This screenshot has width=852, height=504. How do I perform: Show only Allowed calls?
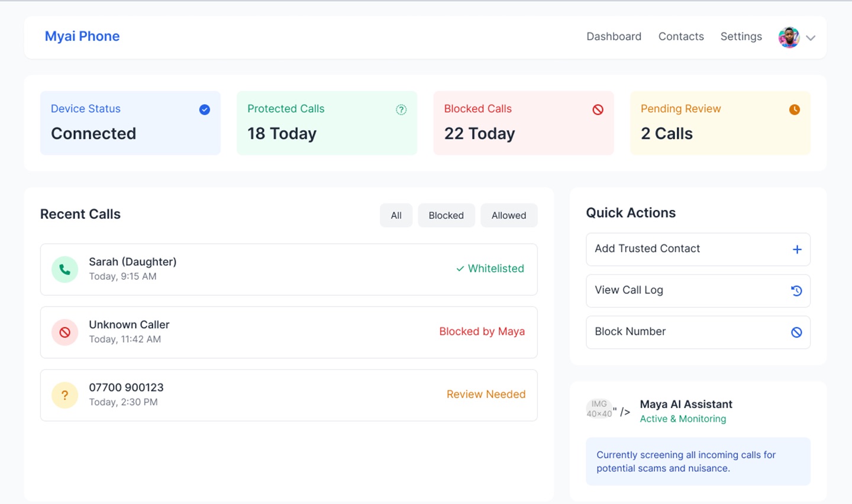click(x=508, y=215)
